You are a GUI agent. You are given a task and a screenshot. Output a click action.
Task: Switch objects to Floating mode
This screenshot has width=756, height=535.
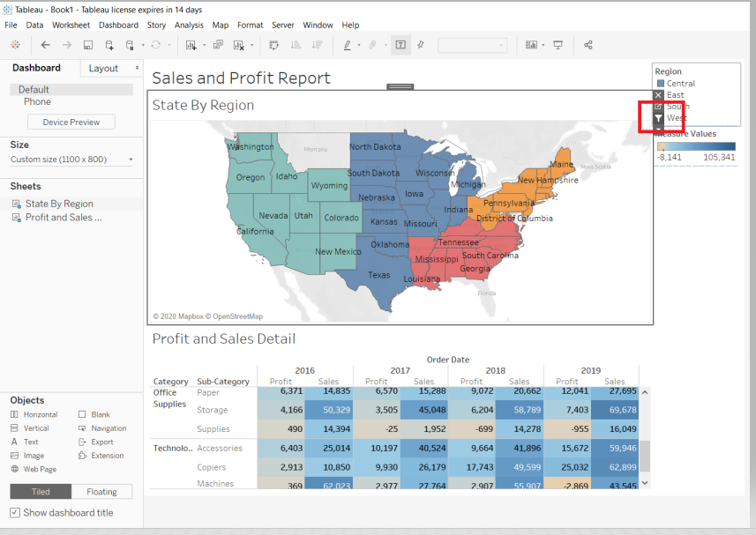[x=101, y=492]
